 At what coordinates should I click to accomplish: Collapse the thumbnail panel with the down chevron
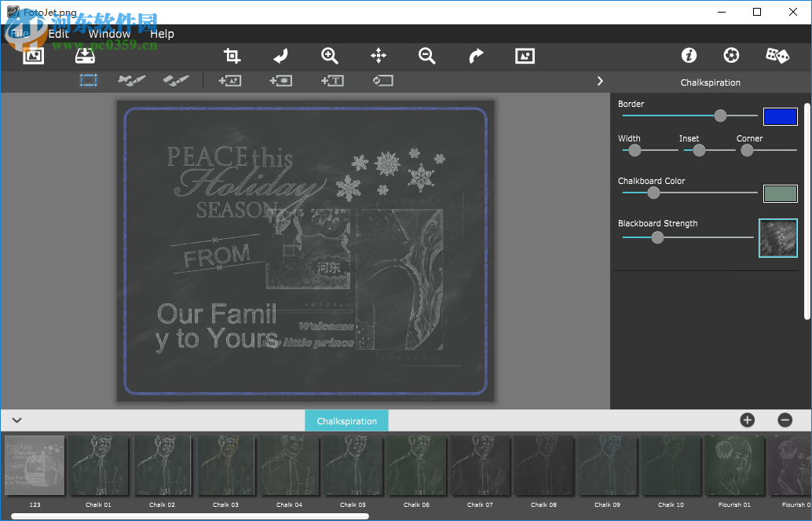pos(16,420)
